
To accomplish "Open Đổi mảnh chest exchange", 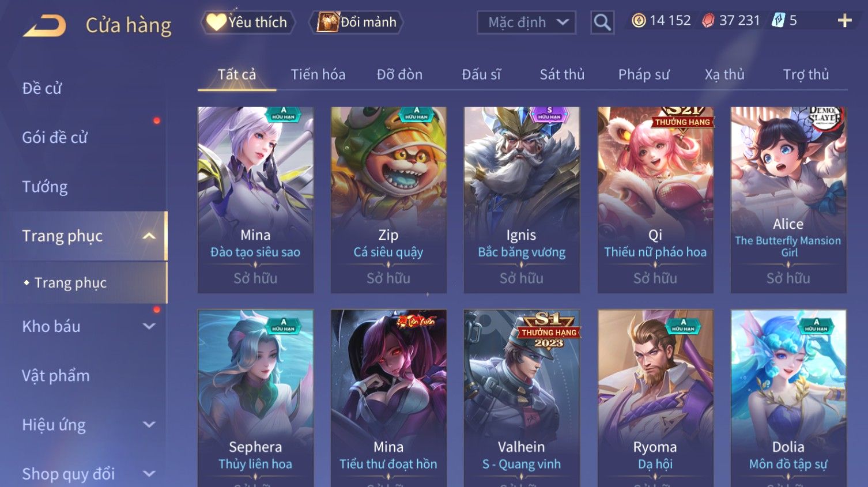I will click(356, 22).
